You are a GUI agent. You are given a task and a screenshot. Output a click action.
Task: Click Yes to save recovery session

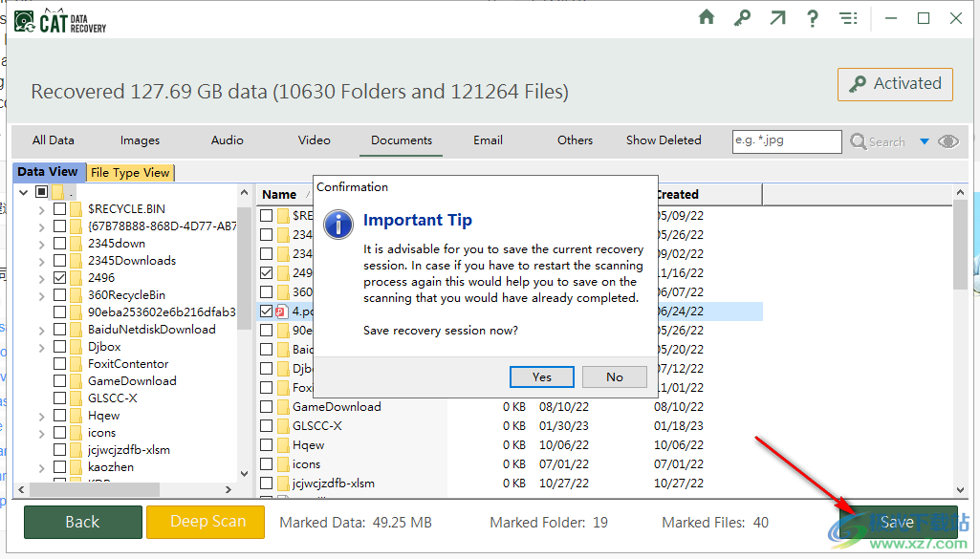[x=542, y=377]
